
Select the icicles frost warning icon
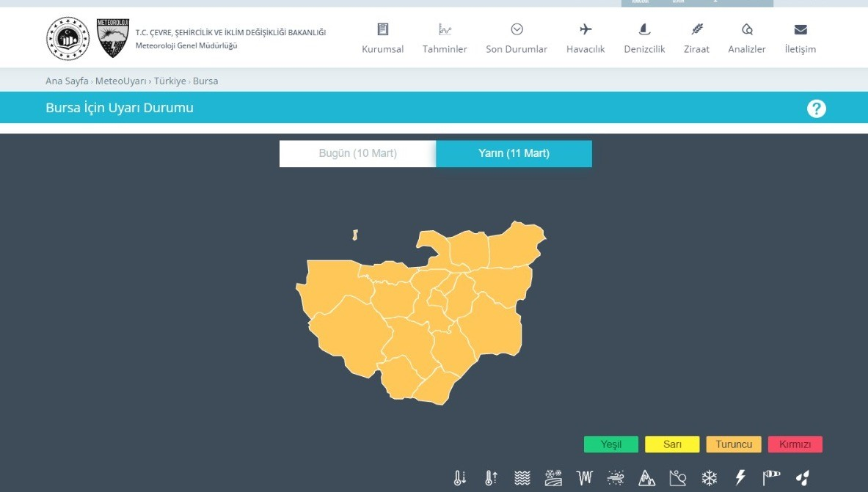tap(584, 478)
